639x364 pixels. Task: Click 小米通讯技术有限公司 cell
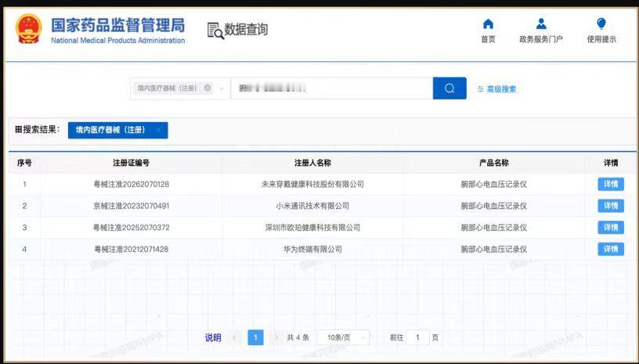point(312,206)
